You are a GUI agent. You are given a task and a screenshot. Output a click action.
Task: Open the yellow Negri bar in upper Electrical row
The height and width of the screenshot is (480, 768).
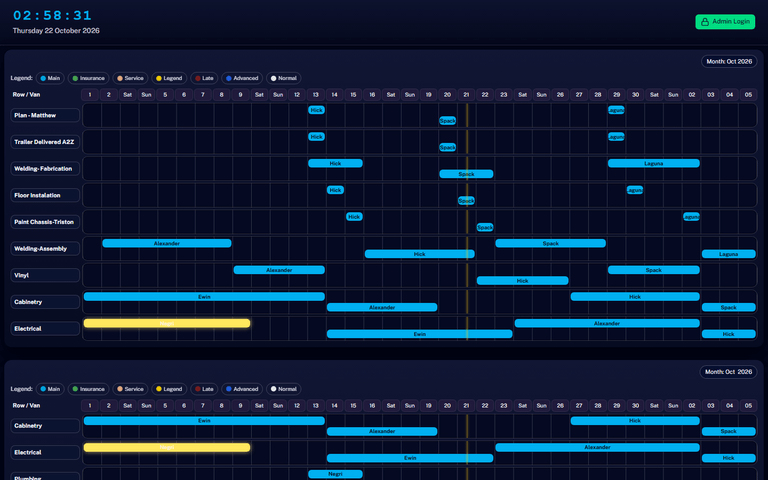coord(167,323)
